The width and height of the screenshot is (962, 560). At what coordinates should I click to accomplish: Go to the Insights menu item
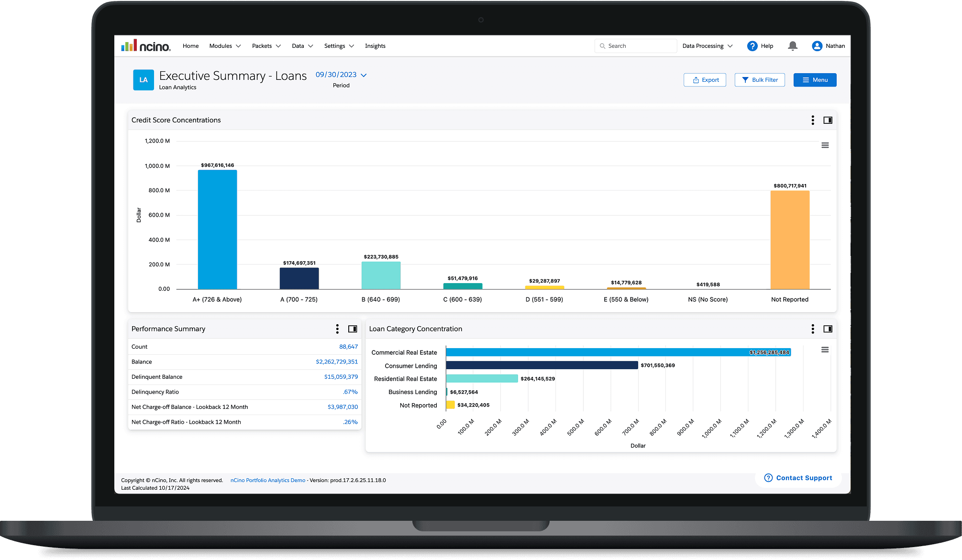(x=375, y=46)
